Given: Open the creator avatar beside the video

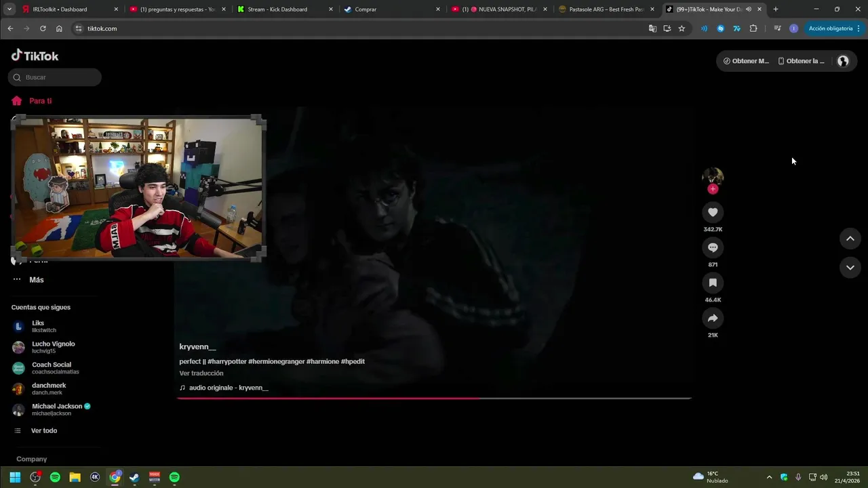Looking at the screenshot, I should [713, 176].
